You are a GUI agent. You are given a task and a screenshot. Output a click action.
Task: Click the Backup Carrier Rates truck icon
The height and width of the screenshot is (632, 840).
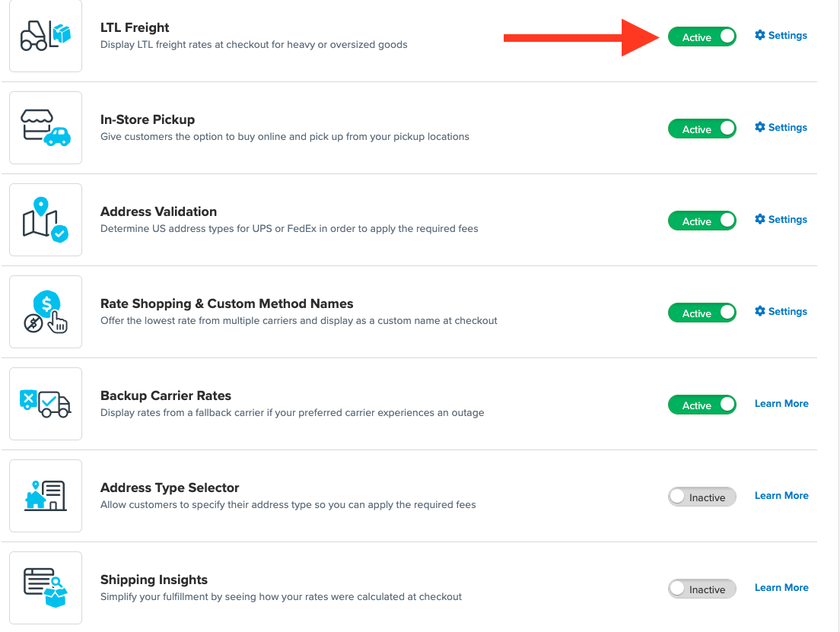click(46, 404)
